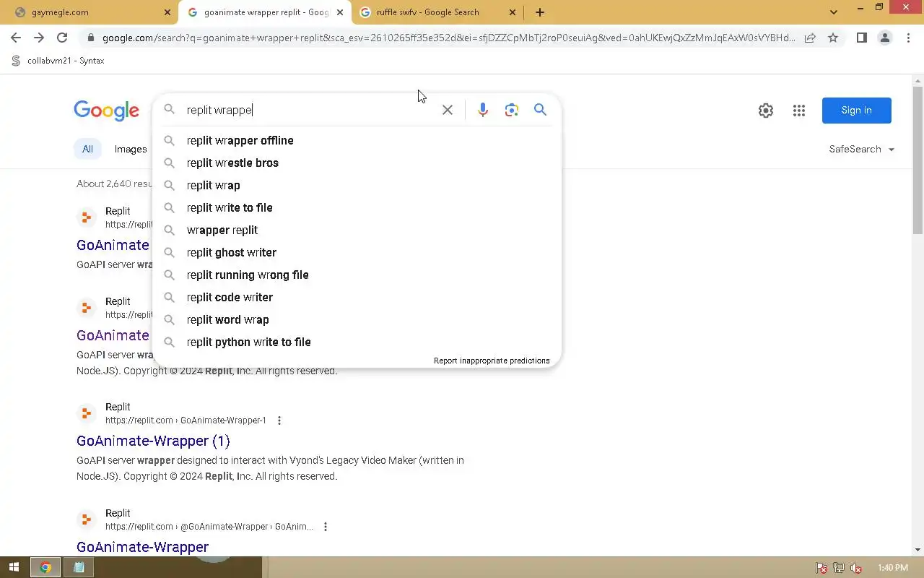Close the gaymegle.com tab
Screen dimensions: 924x578
pos(167,12)
